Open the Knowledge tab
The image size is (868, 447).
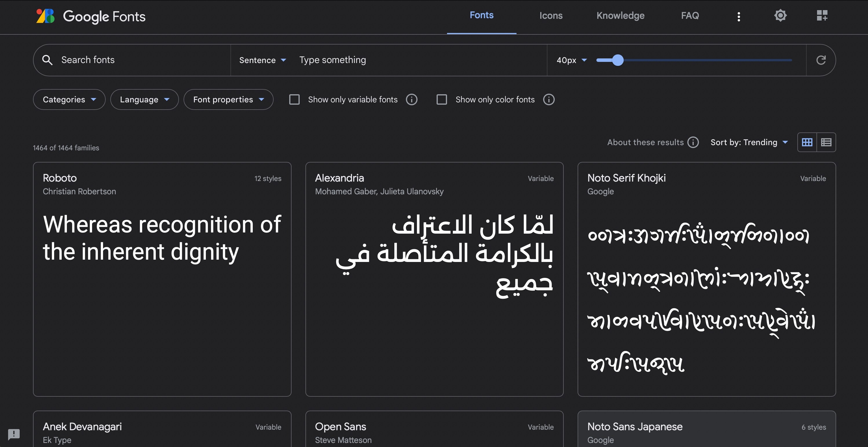(x=620, y=16)
